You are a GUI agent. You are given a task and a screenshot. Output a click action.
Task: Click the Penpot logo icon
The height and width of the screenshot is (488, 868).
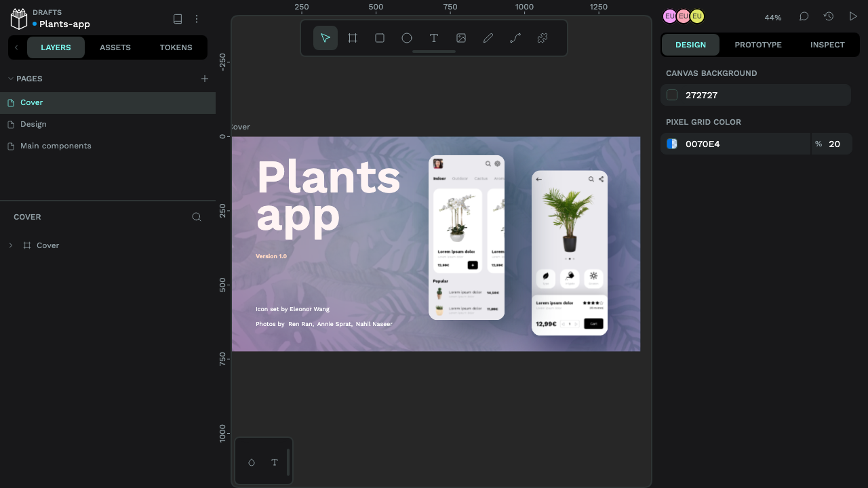(x=19, y=19)
